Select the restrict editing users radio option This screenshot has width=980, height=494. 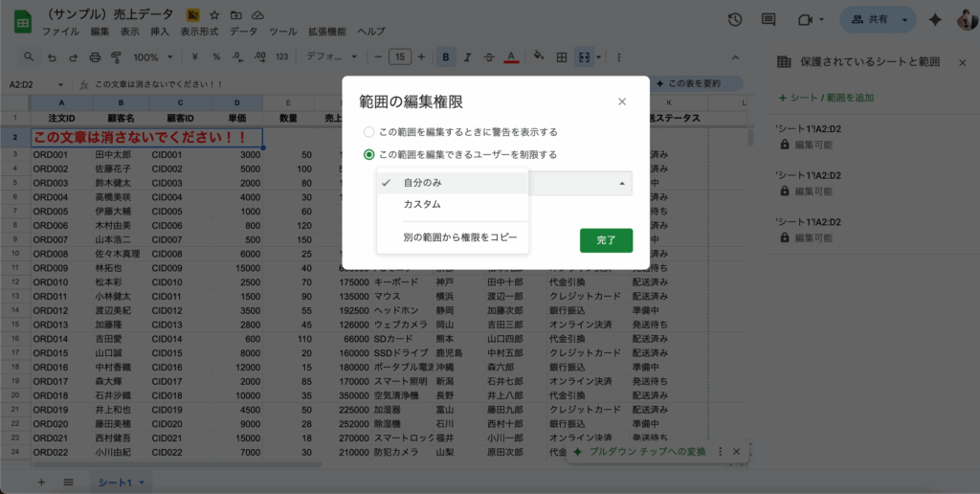(x=368, y=154)
